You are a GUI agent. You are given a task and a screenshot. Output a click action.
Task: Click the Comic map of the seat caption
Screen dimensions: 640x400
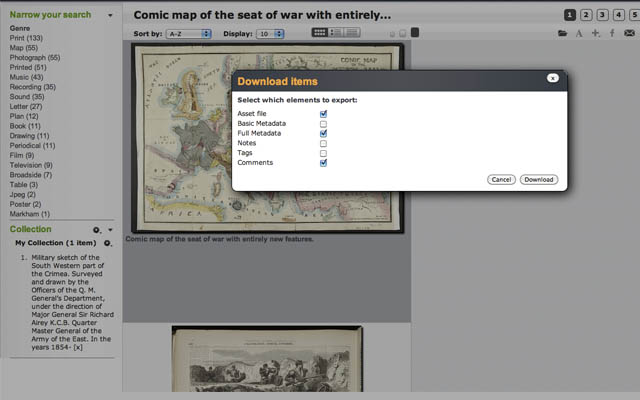(219, 239)
